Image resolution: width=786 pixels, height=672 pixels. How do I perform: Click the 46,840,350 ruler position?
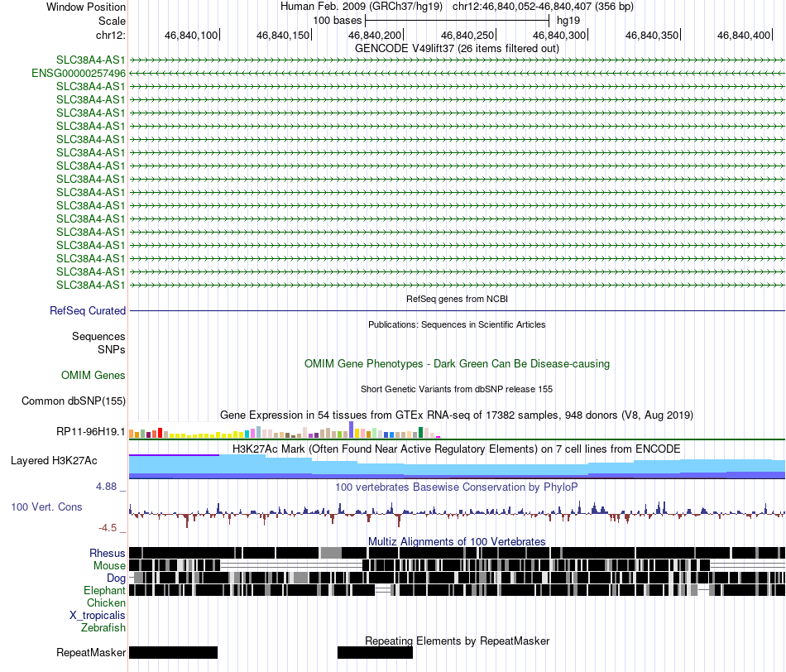[652, 35]
